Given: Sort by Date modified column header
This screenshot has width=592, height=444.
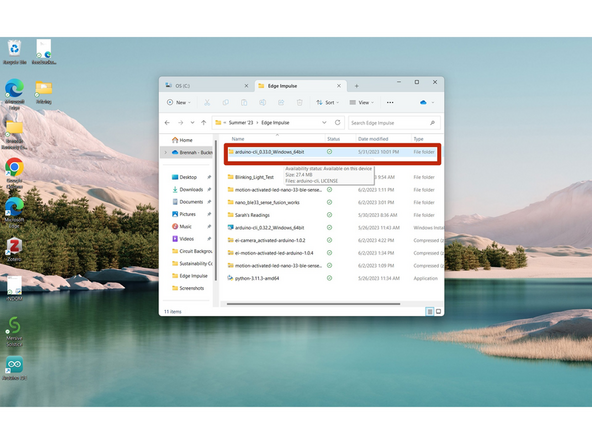Looking at the screenshot, I should 373,139.
